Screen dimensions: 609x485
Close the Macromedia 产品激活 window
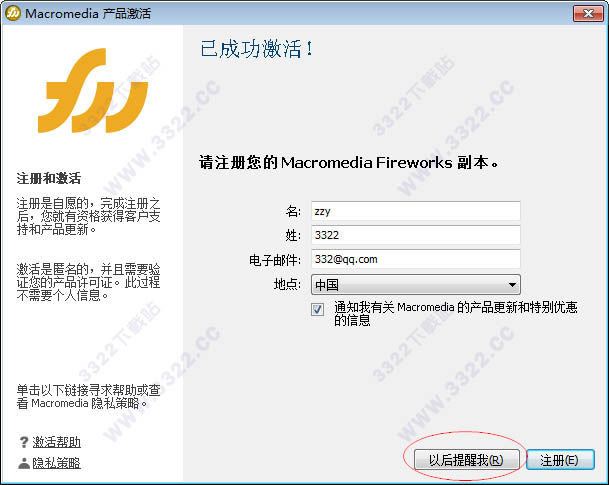coord(588,14)
